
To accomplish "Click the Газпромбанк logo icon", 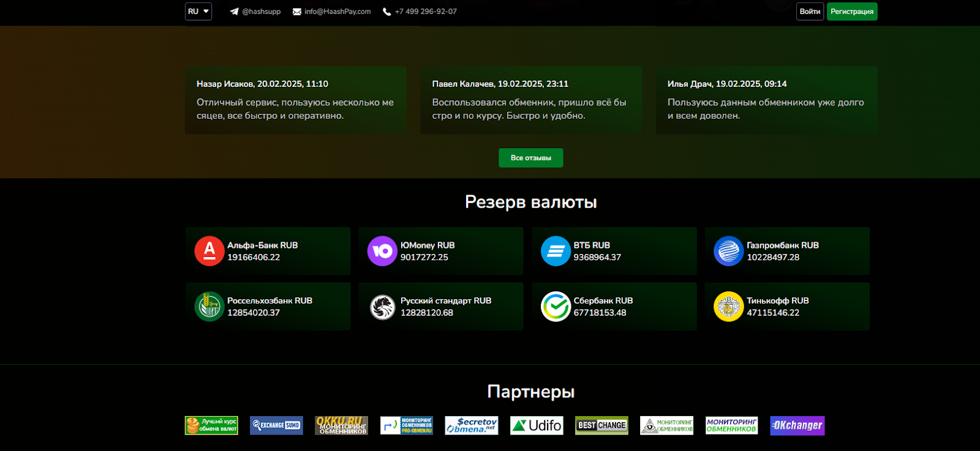I will click(x=728, y=251).
